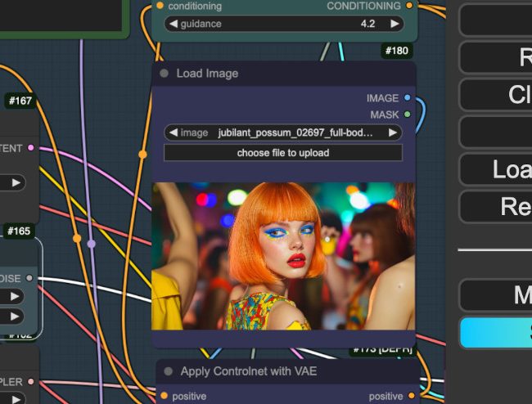Click the #180 node ID badge

coord(397,52)
